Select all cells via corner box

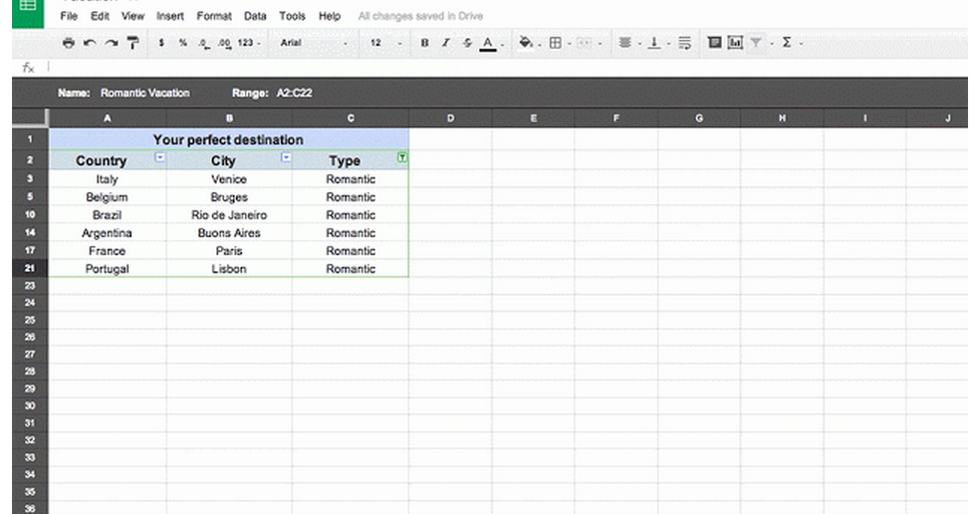point(29,119)
